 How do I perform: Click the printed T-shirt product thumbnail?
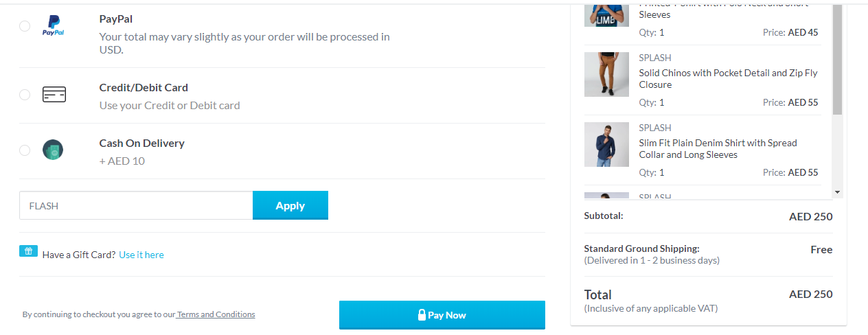[606, 14]
